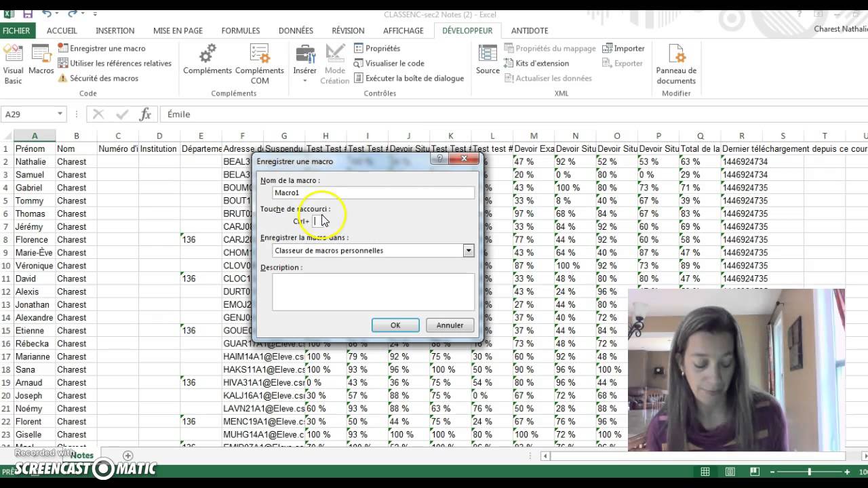Select row 17 header

(x=6, y=357)
